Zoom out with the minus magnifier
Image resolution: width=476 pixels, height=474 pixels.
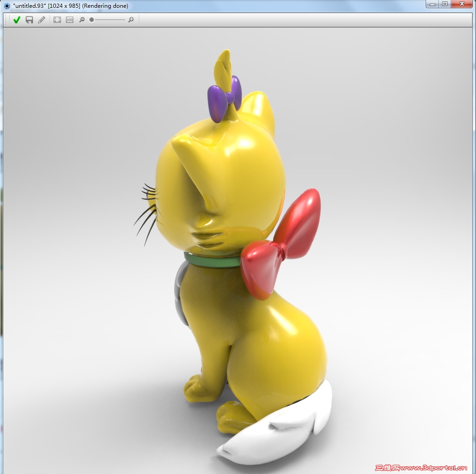tap(82, 20)
